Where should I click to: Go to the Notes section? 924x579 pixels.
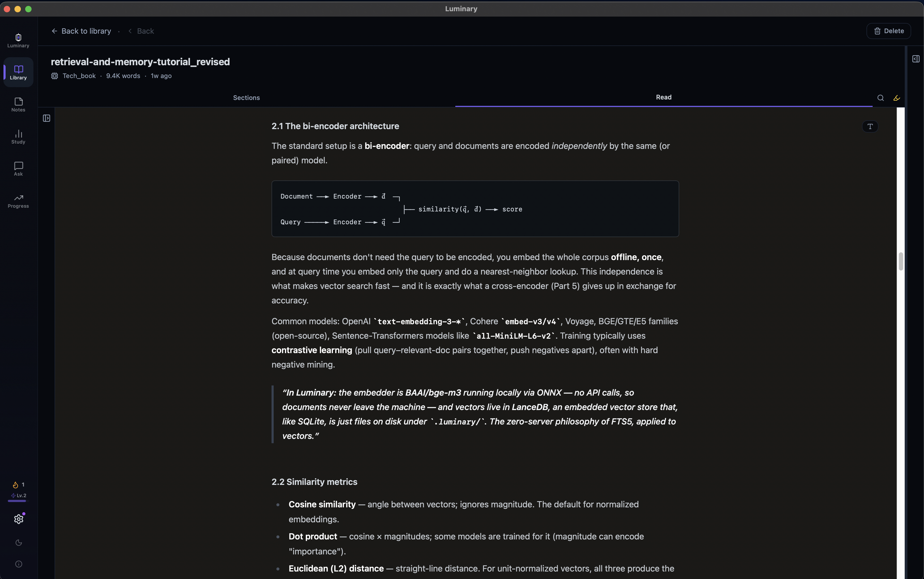[x=18, y=105]
